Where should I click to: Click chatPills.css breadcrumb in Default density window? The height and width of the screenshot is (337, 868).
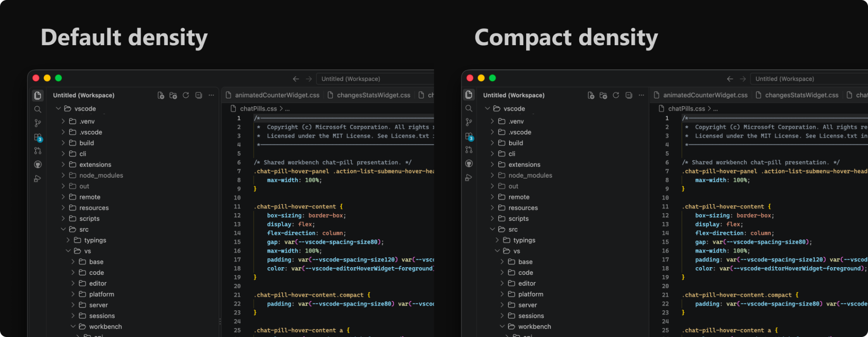coord(259,109)
